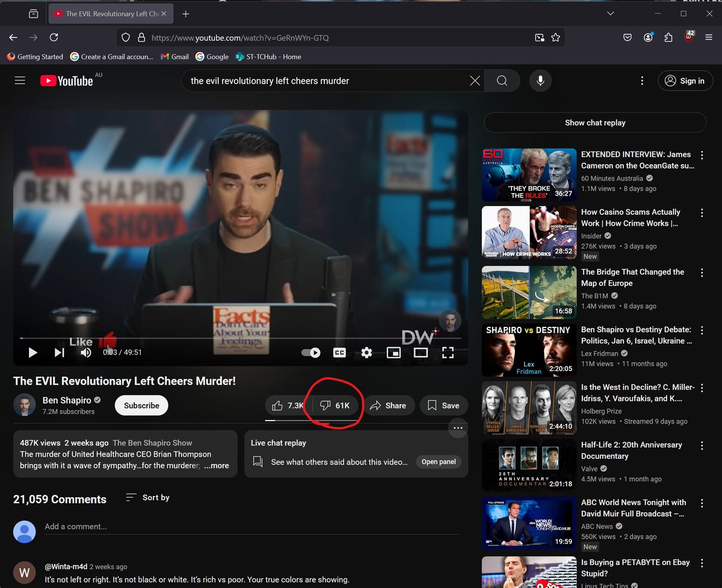Open live chat replay panel
Image resolution: width=722 pixels, height=588 pixels.
[439, 462]
